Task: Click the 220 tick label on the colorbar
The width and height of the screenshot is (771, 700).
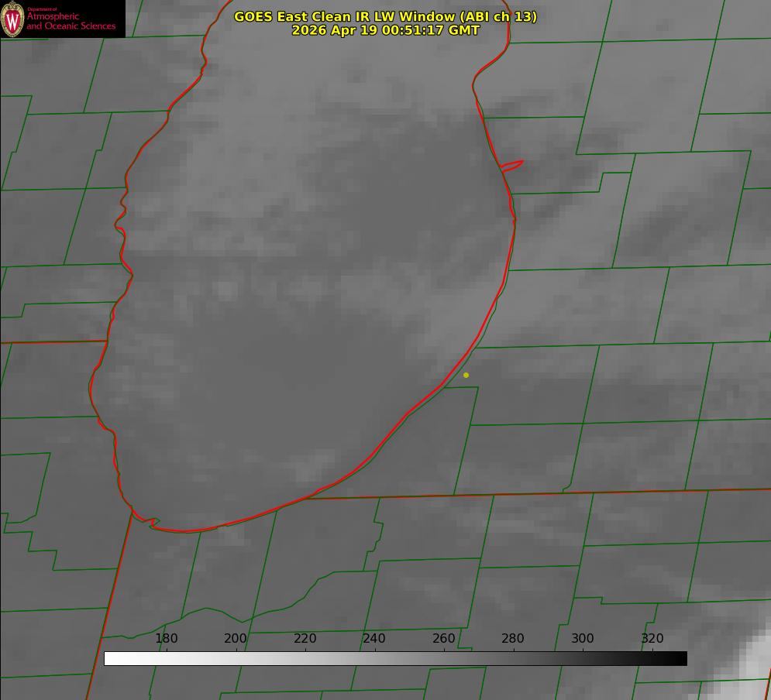Action: tap(305, 638)
